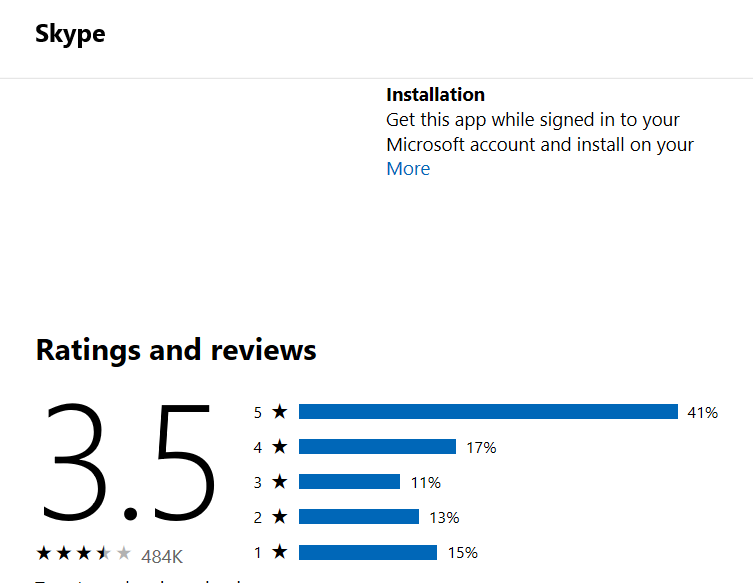This screenshot has height=583, width=753.
Task: Click the Ratings and reviews heading
Action: (x=176, y=350)
